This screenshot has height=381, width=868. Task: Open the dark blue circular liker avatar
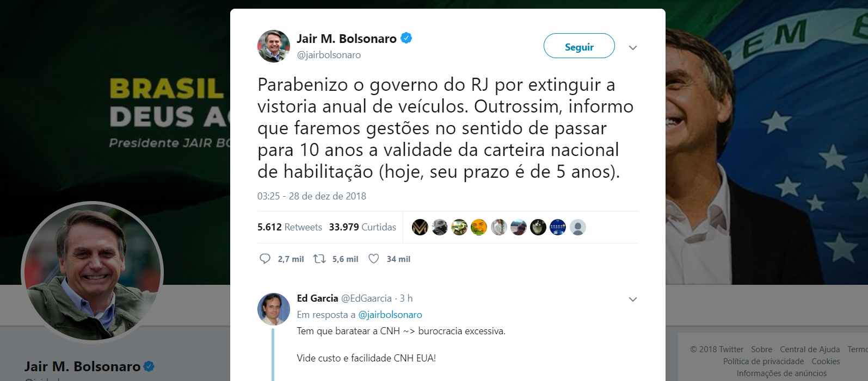coord(558,227)
